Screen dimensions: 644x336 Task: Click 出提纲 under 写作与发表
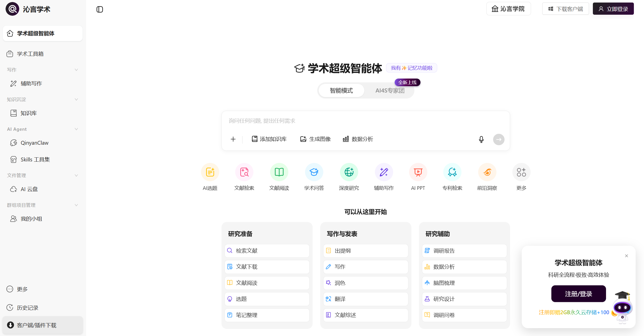(366, 251)
